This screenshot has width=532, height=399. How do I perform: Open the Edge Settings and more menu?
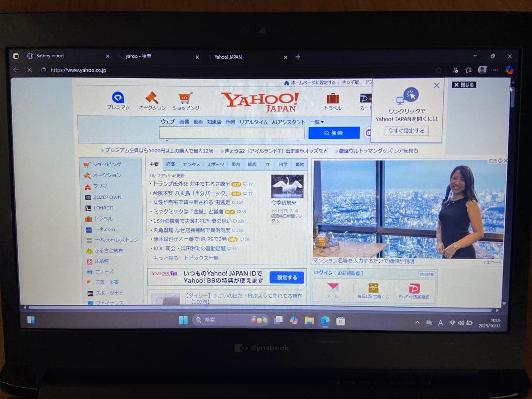pyautogui.click(x=496, y=70)
